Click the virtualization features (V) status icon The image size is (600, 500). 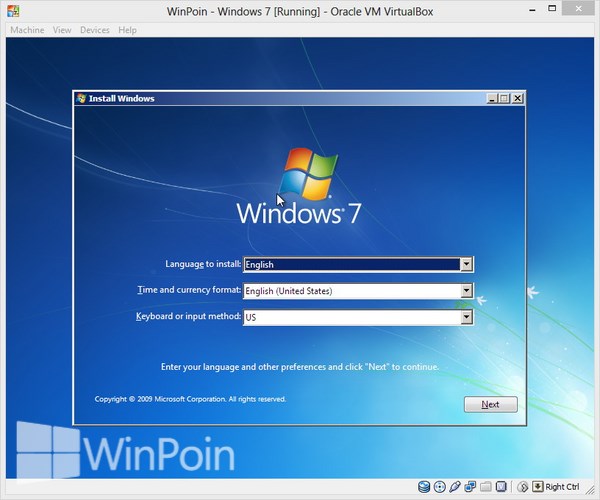point(501,487)
